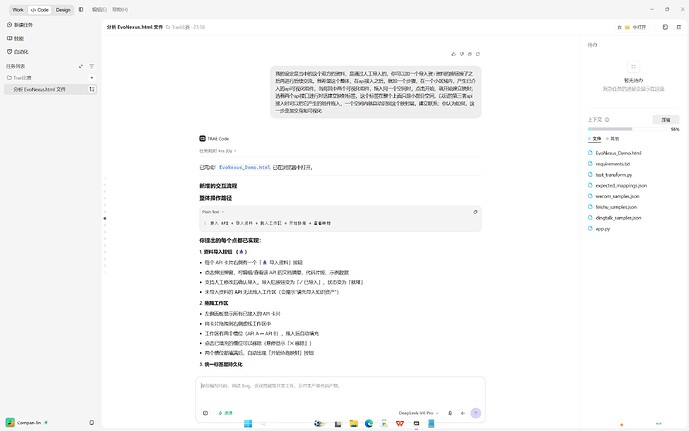This screenshot has width=689, height=431.
Task: Send the message with the purple arrow button
Action: [x=475, y=413]
